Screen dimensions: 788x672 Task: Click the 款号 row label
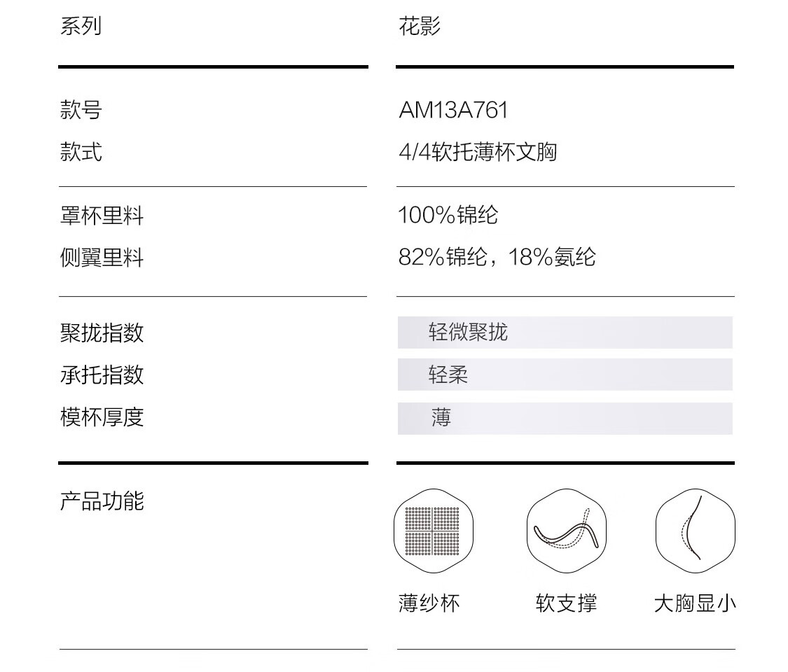click(81, 110)
